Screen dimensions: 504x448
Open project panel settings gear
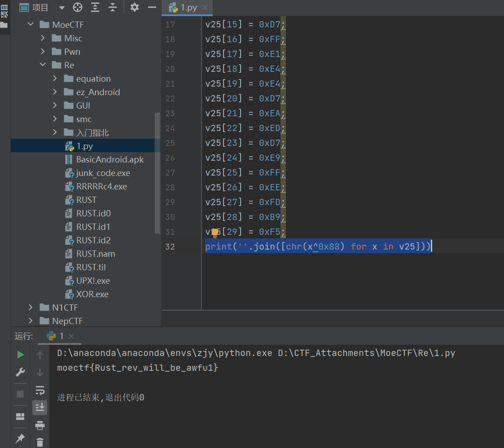coord(134,7)
